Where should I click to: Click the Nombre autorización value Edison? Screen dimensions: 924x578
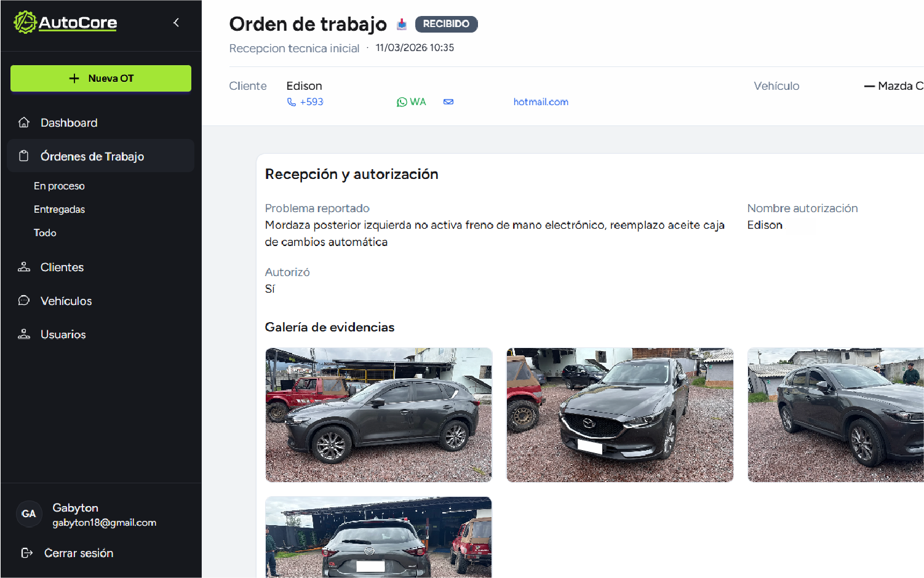click(765, 225)
